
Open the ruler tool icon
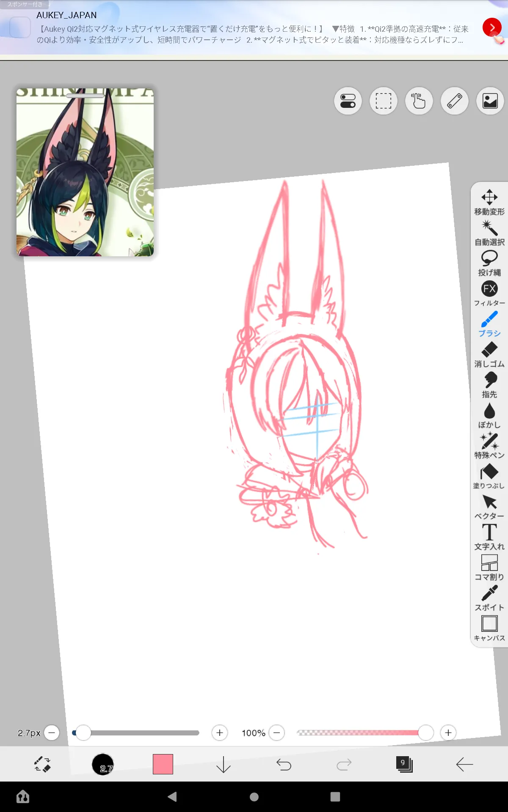[455, 101]
